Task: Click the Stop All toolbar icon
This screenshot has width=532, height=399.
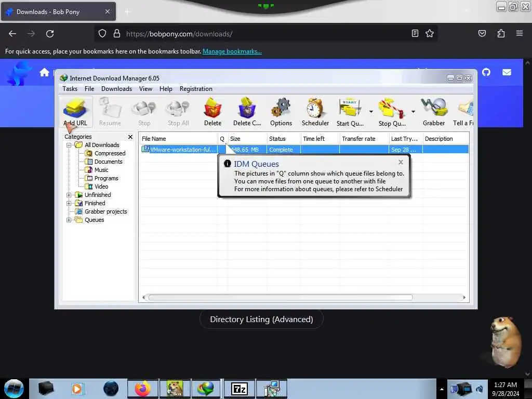Action: (x=178, y=112)
